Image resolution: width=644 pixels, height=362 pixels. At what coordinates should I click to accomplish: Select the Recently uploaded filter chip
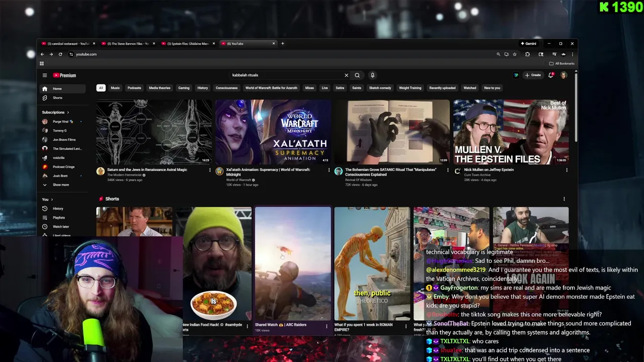(442, 88)
